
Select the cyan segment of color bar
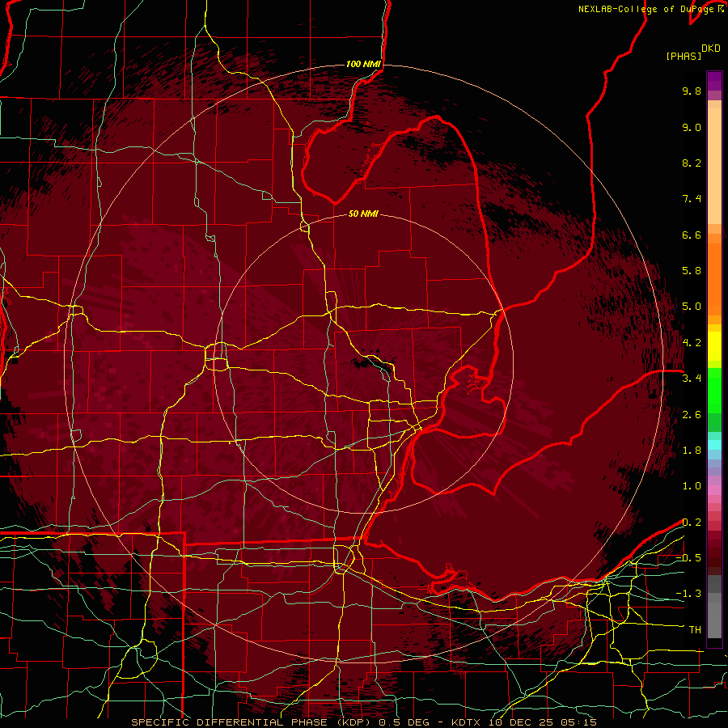point(714,444)
